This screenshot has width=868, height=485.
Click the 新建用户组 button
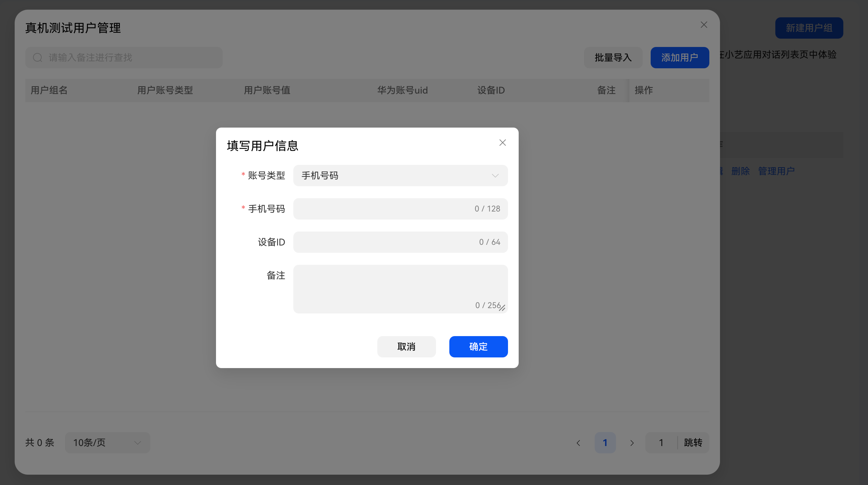click(809, 28)
